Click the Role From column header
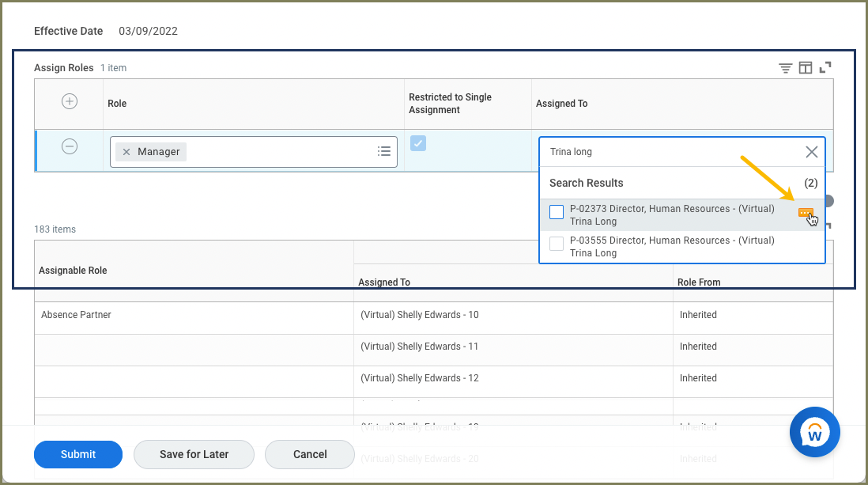This screenshot has height=485, width=868. coord(699,282)
